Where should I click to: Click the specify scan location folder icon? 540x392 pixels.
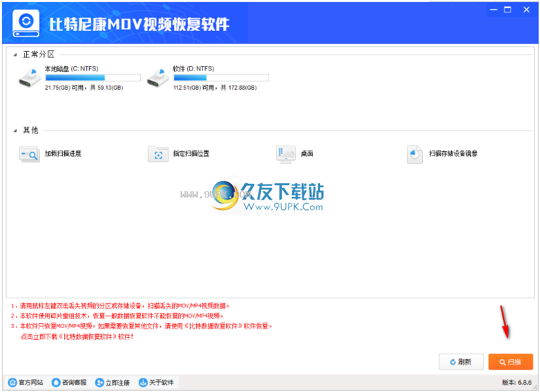pyautogui.click(x=158, y=154)
